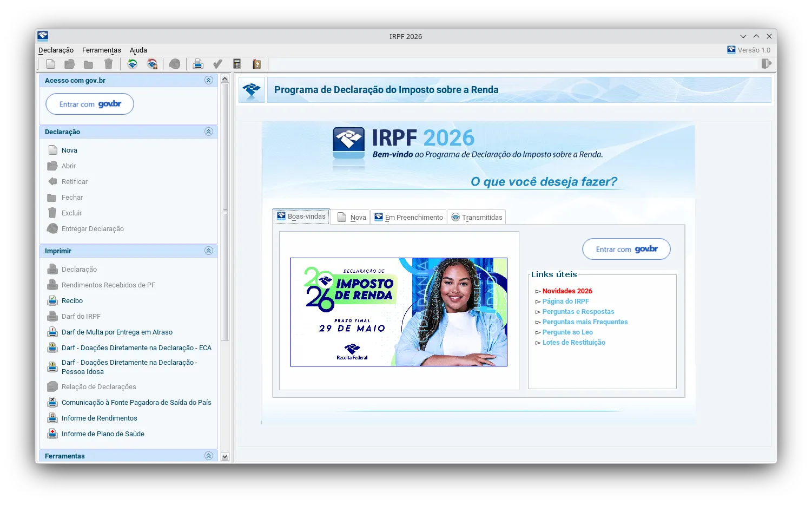Image resolution: width=812 pixels, height=505 pixels.
Task: Open the calculator from the toolbar
Action: (237, 64)
